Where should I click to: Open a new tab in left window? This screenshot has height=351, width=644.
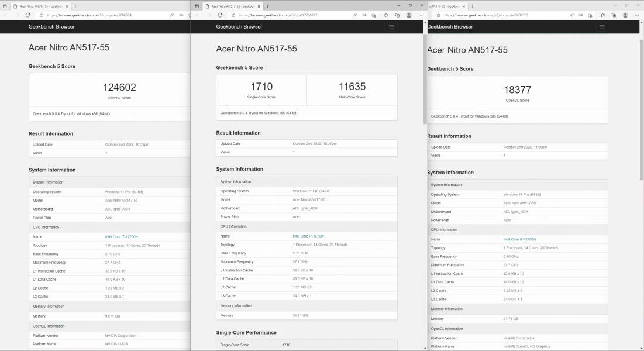(x=75, y=6)
